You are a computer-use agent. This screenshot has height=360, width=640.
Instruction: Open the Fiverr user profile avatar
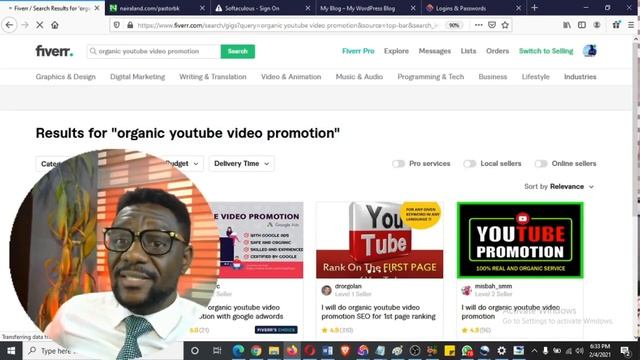[590, 51]
